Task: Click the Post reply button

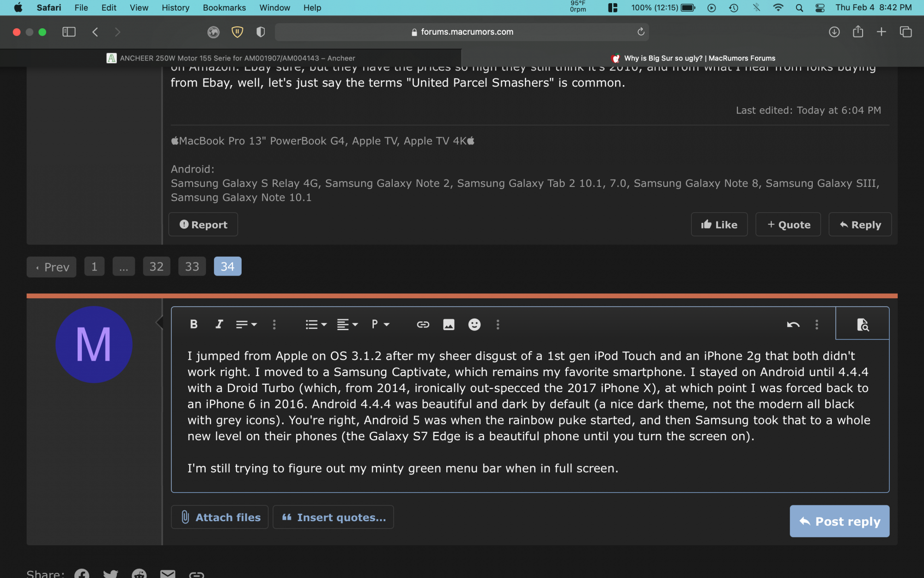Action: pos(839,521)
